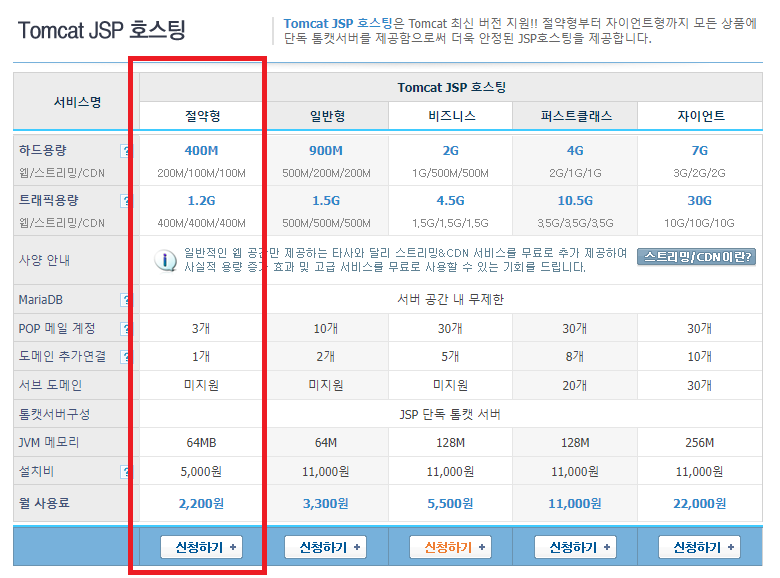Click the 1.2G traffic value
Image resolution: width=780 pixels, height=578 pixels.
pyautogui.click(x=201, y=200)
